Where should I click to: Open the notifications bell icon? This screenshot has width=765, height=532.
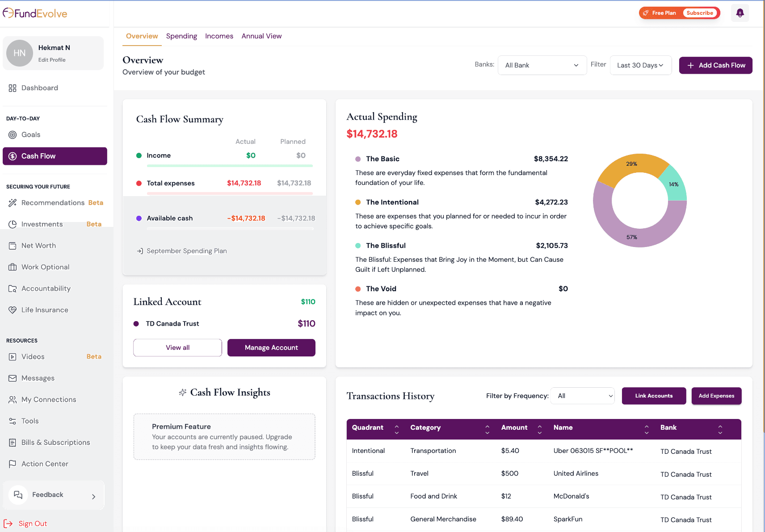740,13
